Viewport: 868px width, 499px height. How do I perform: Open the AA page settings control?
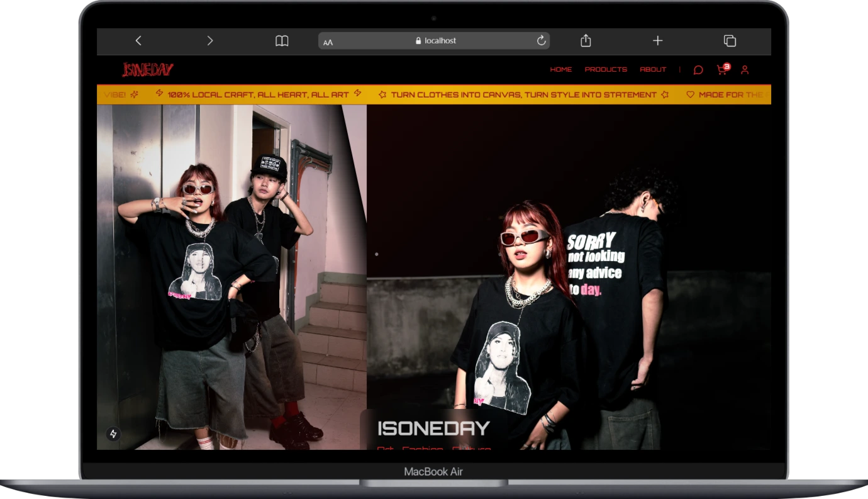tap(328, 42)
